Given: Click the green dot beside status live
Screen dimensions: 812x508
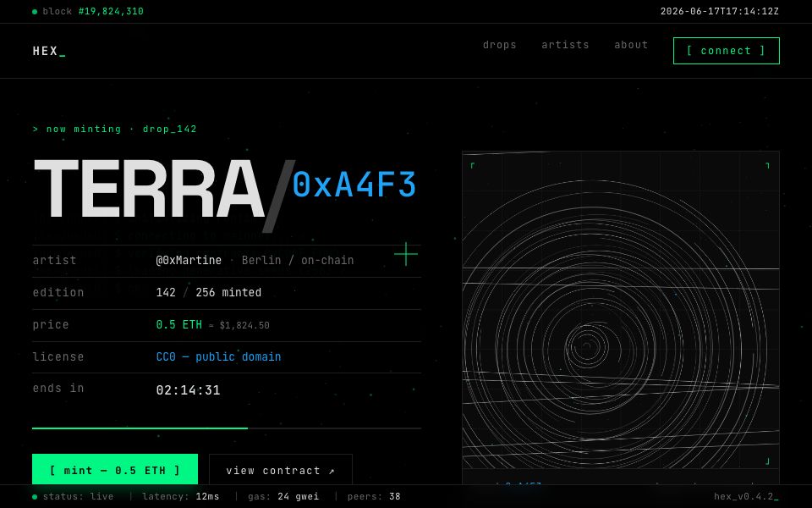Looking at the screenshot, I should pos(35,497).
